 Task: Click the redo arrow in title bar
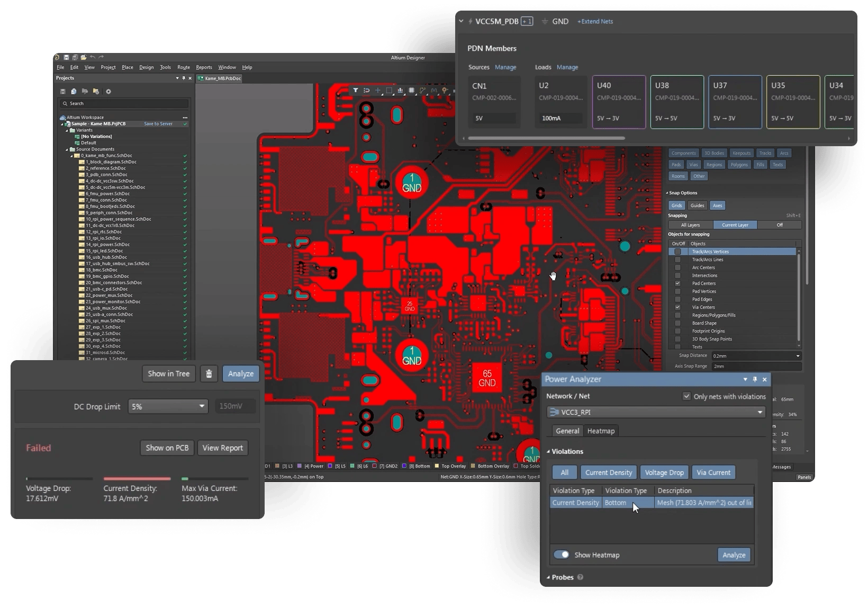point(101,57)
